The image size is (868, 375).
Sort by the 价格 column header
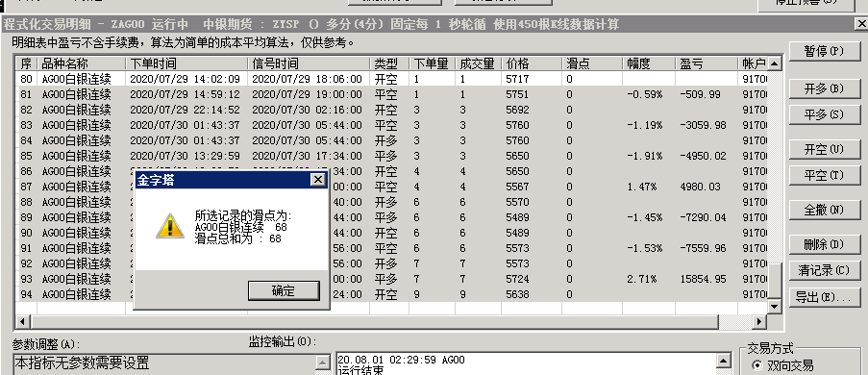(532, 63)
